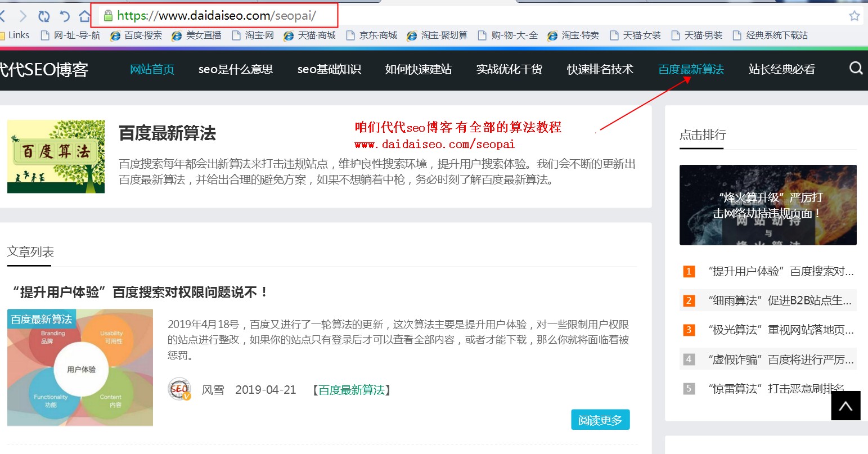This screenshot has height=454, width=868.
Task: Open the 美女直播 bookmark
Action: 197,35
